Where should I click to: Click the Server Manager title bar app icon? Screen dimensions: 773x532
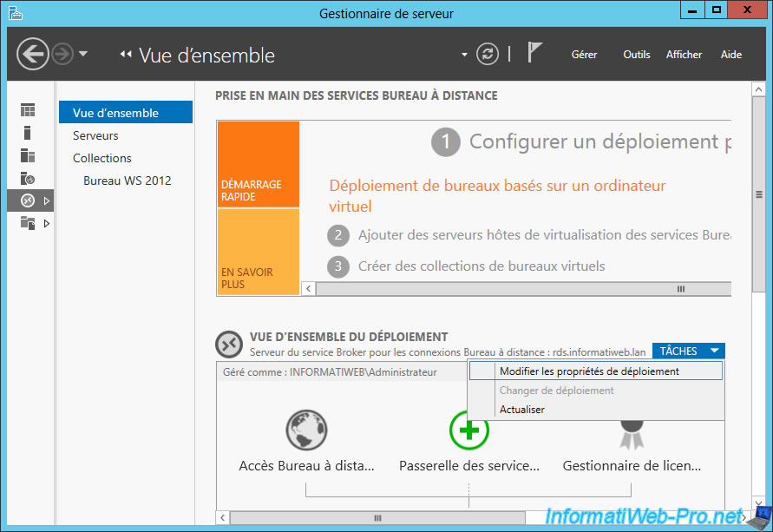16,13
